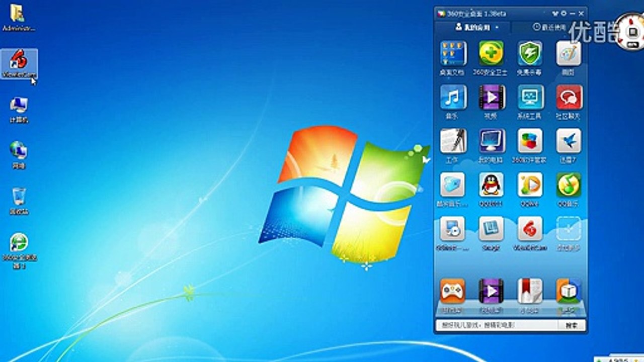The image size is (644, 362).
Task: Open the My Computer monitor icon in panel
Action: (492, 141)
